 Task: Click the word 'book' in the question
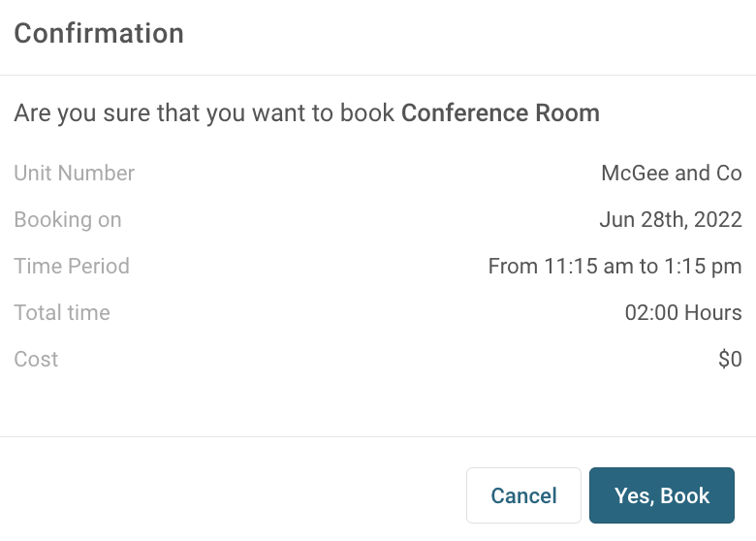[x=367, y=113]
